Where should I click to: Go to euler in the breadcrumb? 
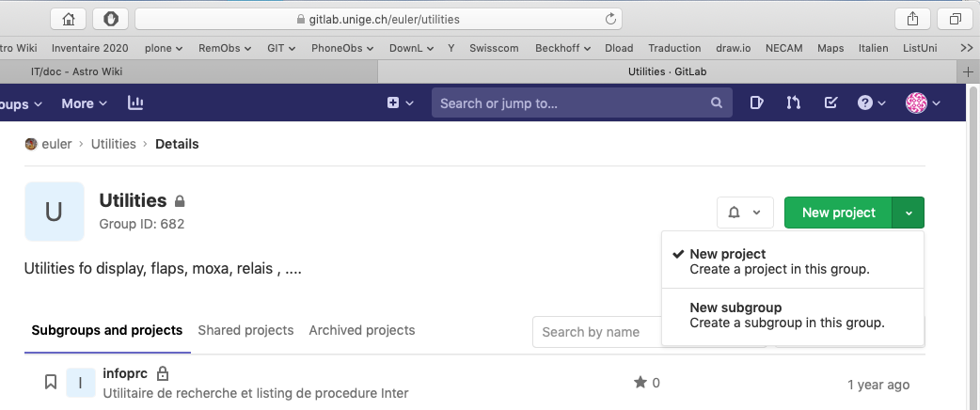coord(57,144)
